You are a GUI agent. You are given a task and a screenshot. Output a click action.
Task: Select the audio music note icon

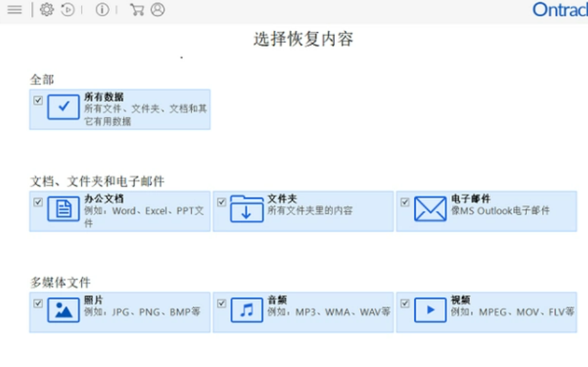point(247,310)
